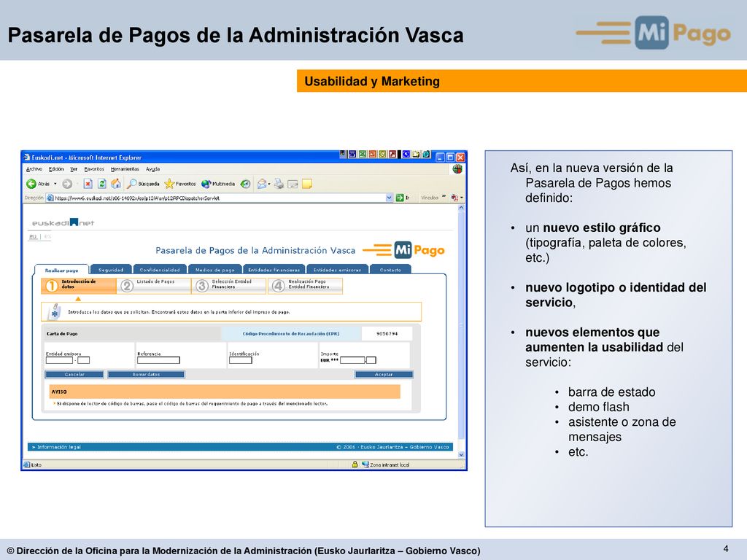Open the Archivo menu

[x=34, y=169]
